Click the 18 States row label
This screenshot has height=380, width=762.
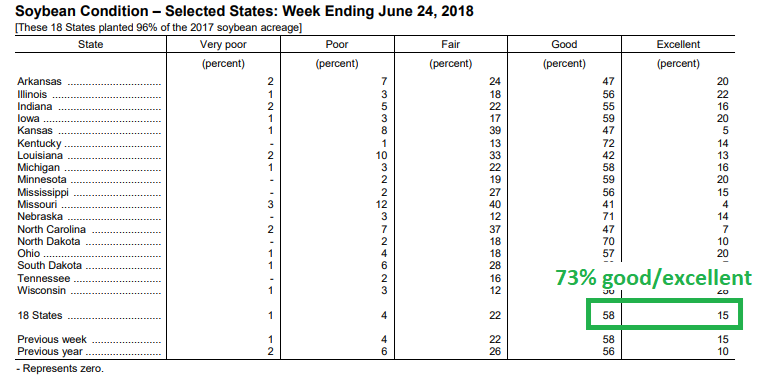[40, 315]
